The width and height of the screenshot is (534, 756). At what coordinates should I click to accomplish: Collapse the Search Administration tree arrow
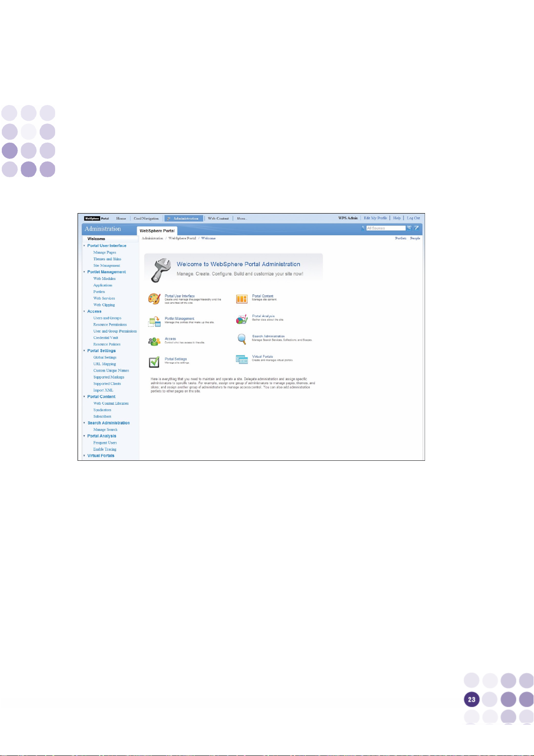[84, 423]
